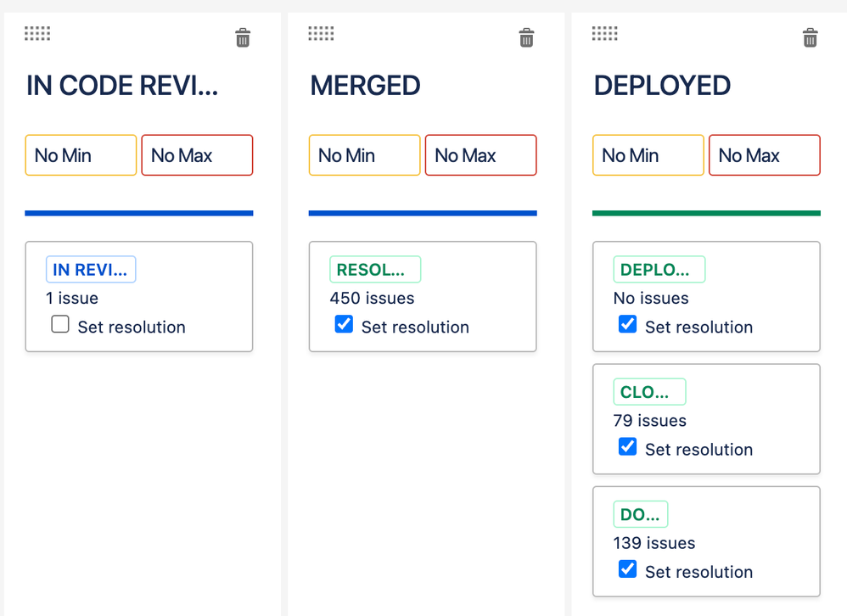Click the MERGED column drag handle

point(321,33)
